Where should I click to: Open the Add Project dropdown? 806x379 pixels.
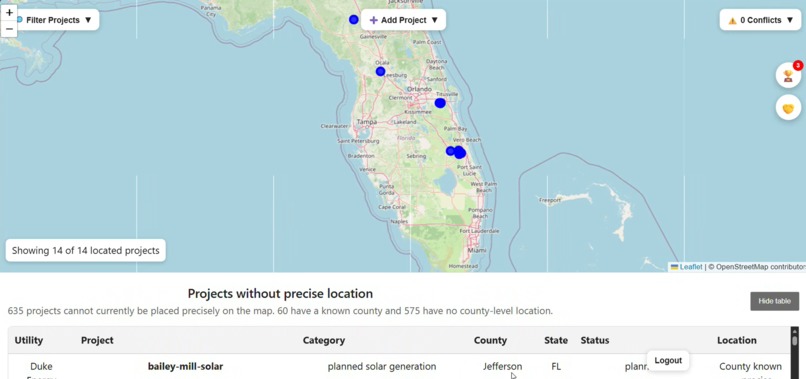point(404,20)
